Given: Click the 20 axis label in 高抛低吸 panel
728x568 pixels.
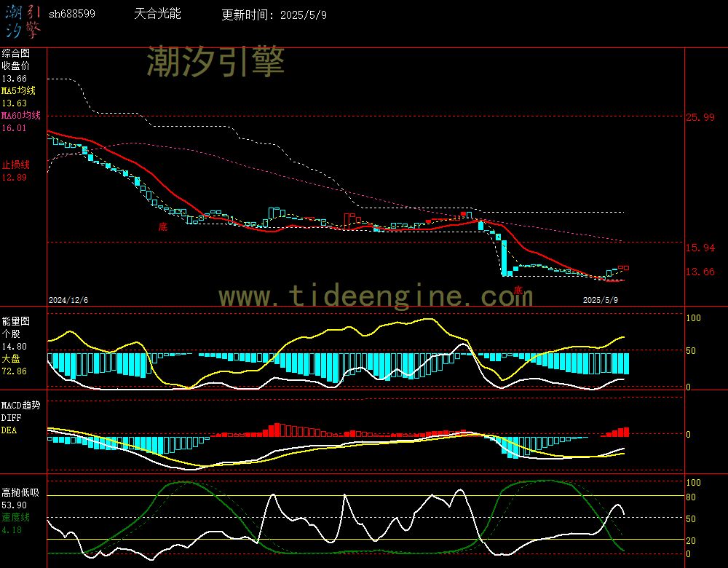Looking at the screenshot, I should [x=691, y=540].
